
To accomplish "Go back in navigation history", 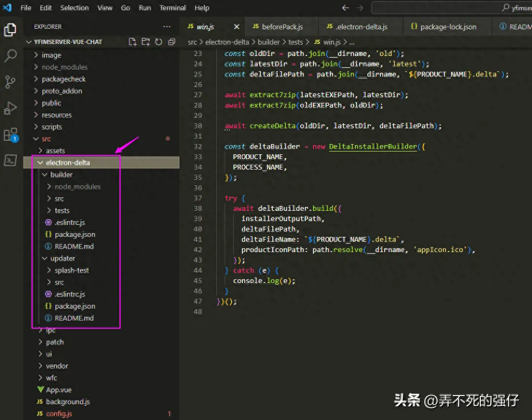I will pyautogui.click(x=346, y=8).
